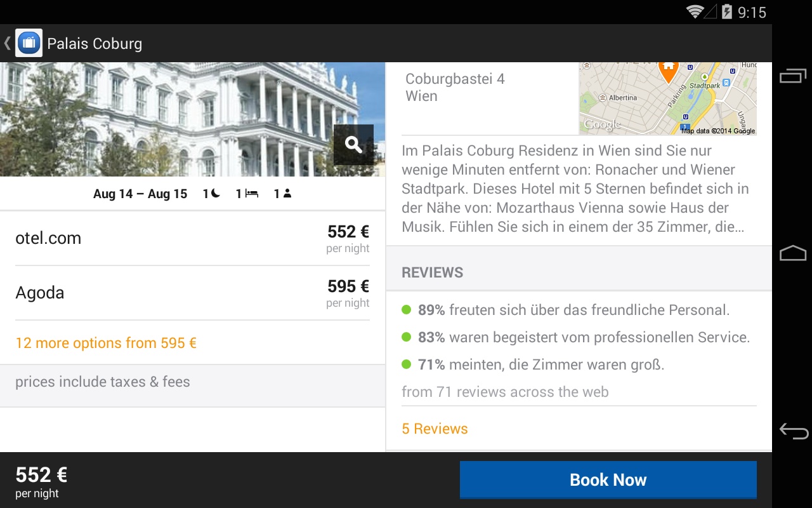Tap the magnifier icon on hotel photo

(353, 145)
